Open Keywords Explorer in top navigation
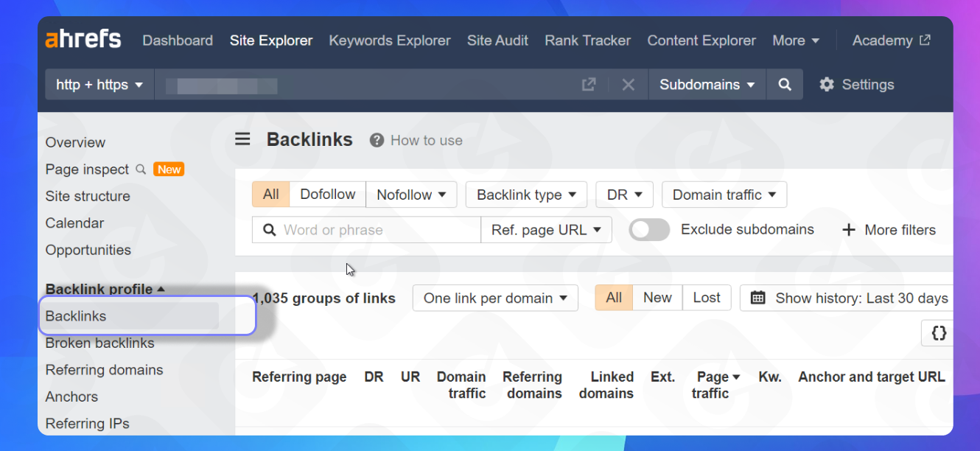Image resolution: width=980 pixels, height=451 pixels. point(389,41)
